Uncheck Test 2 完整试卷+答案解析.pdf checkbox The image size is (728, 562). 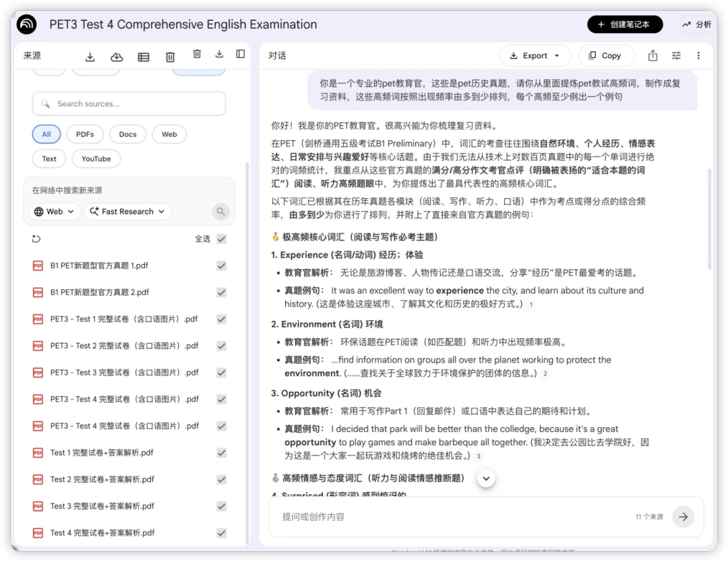click(222, 479)
